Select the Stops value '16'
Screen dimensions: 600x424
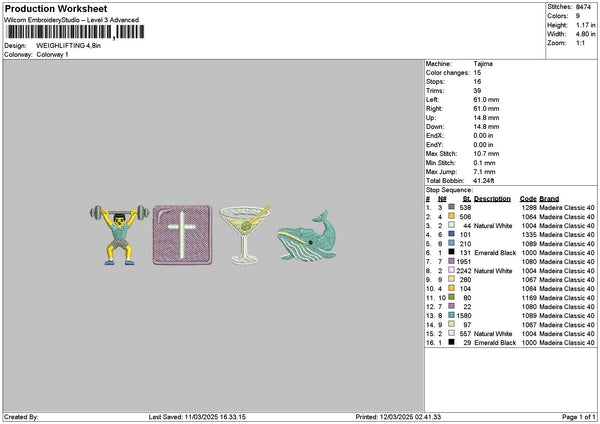point(477,82)
